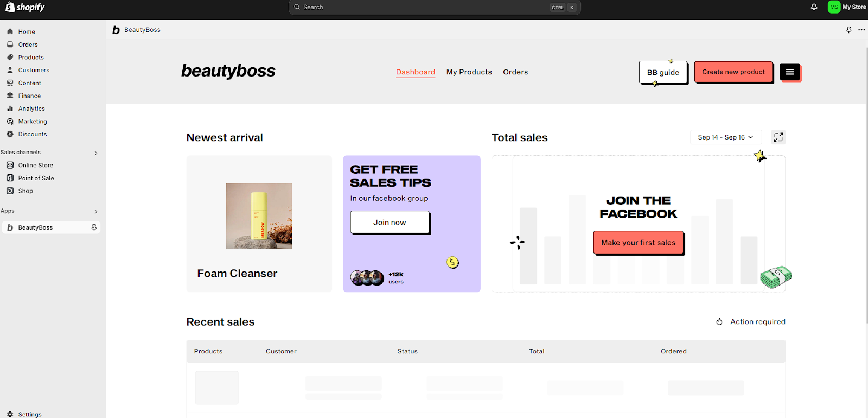Image resolution: width=868 pixels, height=418 pixels.
Task: Switch to the My Products tab
Action: 469,72
